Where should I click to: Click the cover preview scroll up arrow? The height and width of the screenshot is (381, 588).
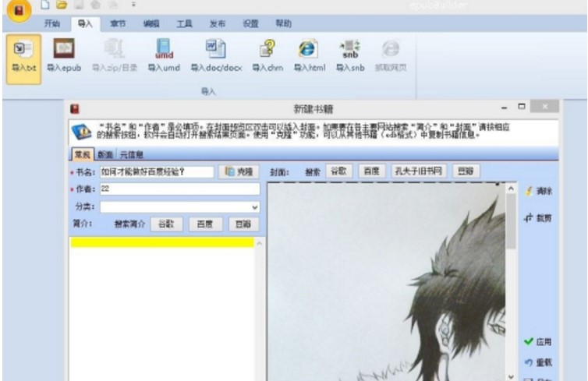click(511, 189)
